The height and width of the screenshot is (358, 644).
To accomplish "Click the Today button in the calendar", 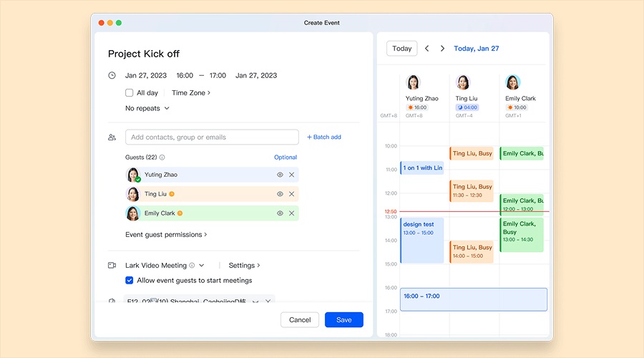I will (401, 49).
